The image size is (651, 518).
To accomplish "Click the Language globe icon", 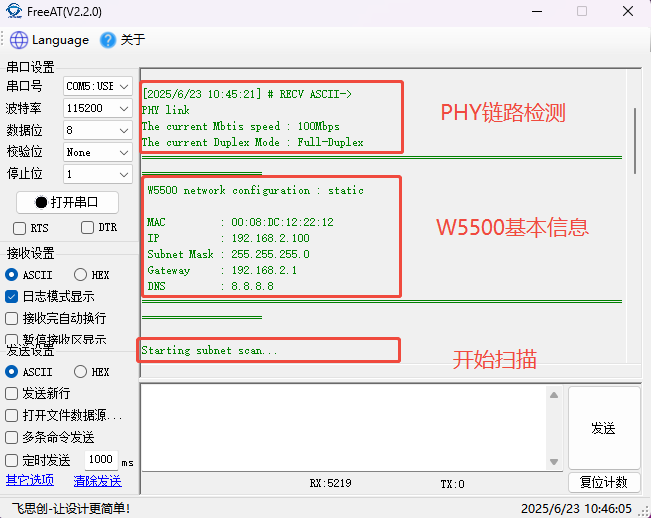I will [19, 40].
